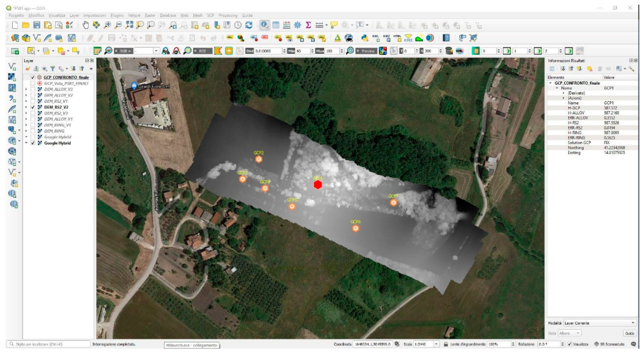
Task: Expand the DEM_RING layer tree node
Action: (x=26, y=131)
